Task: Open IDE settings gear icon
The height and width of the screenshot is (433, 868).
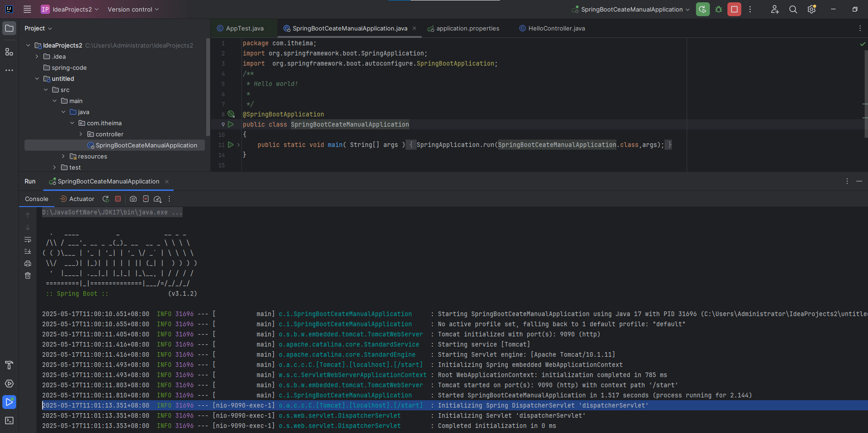Action: point(812,9)
